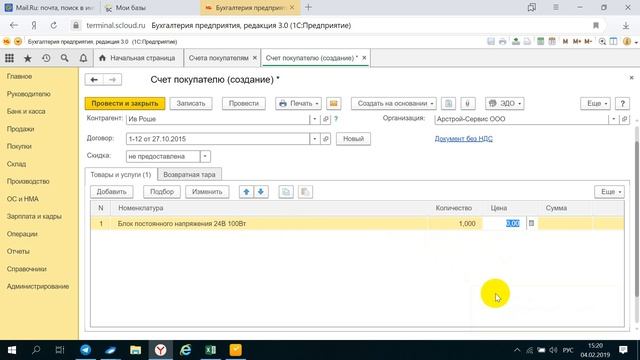Open Favorites star icon

pos(28,58)
